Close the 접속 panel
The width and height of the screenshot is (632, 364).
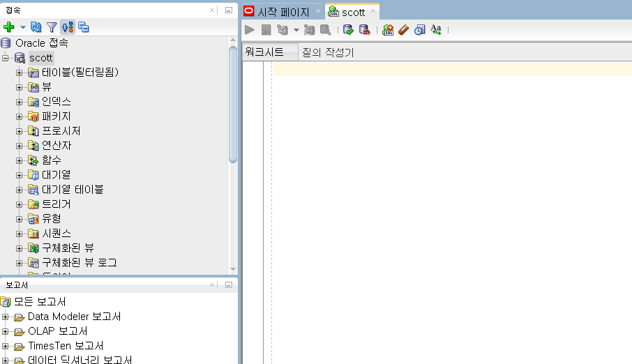click(211, 10)
